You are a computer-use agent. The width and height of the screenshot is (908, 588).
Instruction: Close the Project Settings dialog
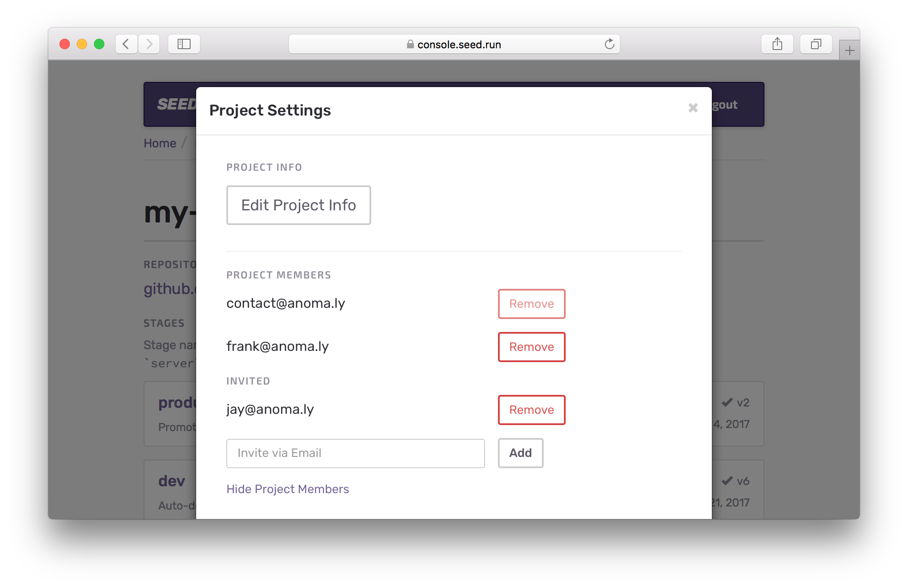693,108
